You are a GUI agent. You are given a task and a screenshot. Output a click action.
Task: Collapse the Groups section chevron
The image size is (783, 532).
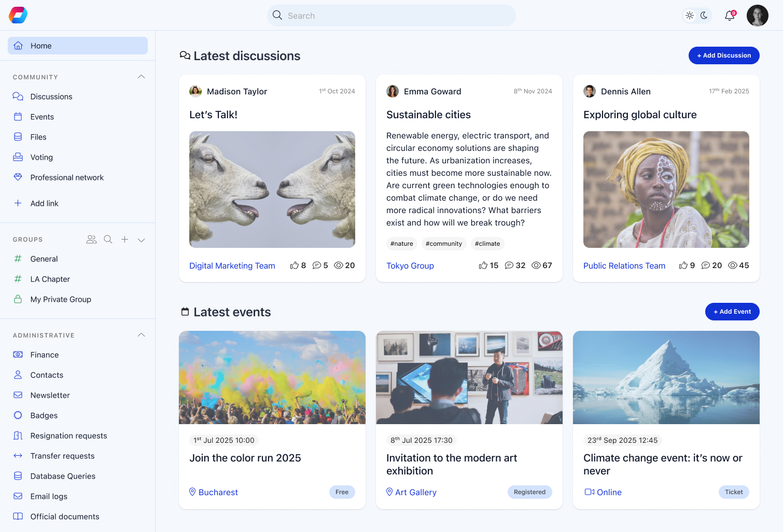pyautogui.click(x=141, y=240)
